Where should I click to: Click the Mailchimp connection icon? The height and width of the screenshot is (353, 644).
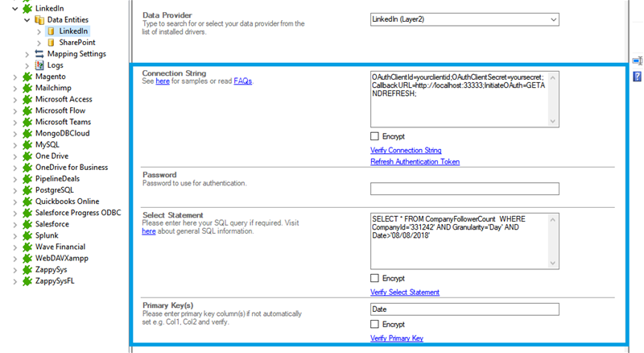pyautogui.click(x=27, y=88)
